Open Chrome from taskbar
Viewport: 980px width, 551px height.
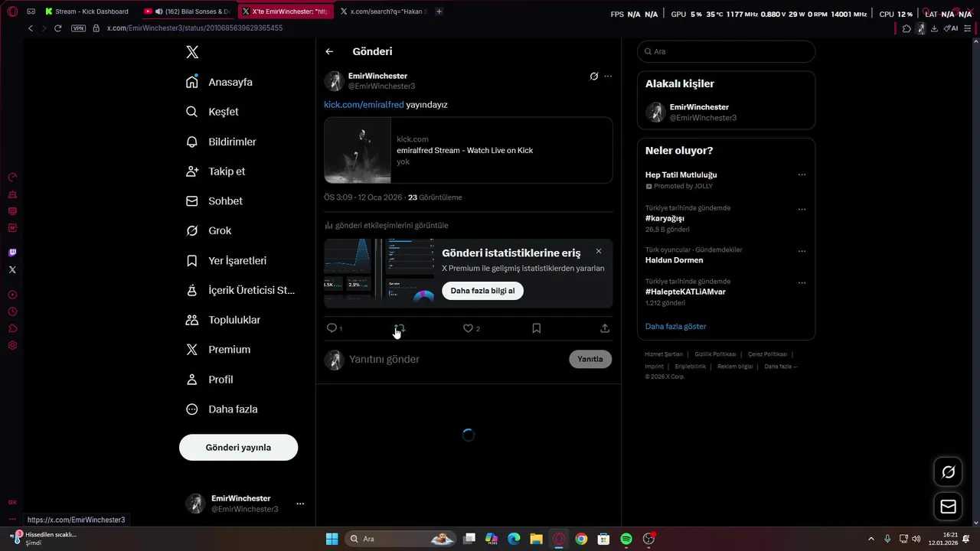coord(581,539)
